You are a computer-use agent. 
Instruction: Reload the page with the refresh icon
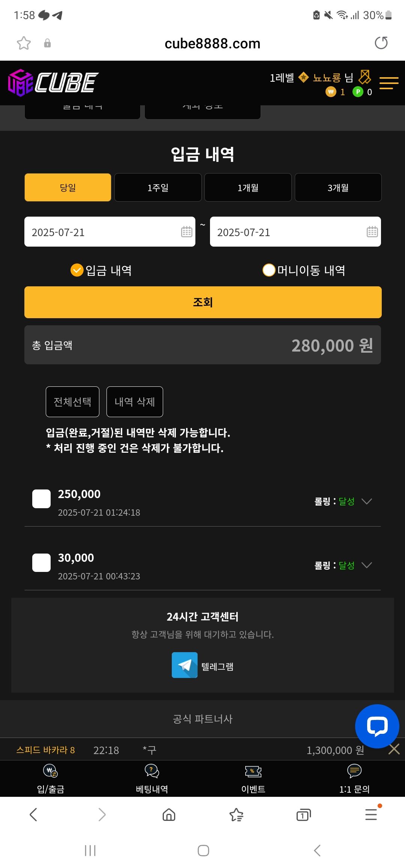tap(381, 43)
